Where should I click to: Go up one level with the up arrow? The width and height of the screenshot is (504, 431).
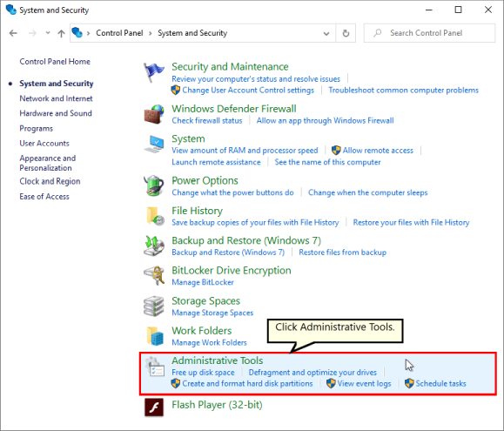point(61,33)
